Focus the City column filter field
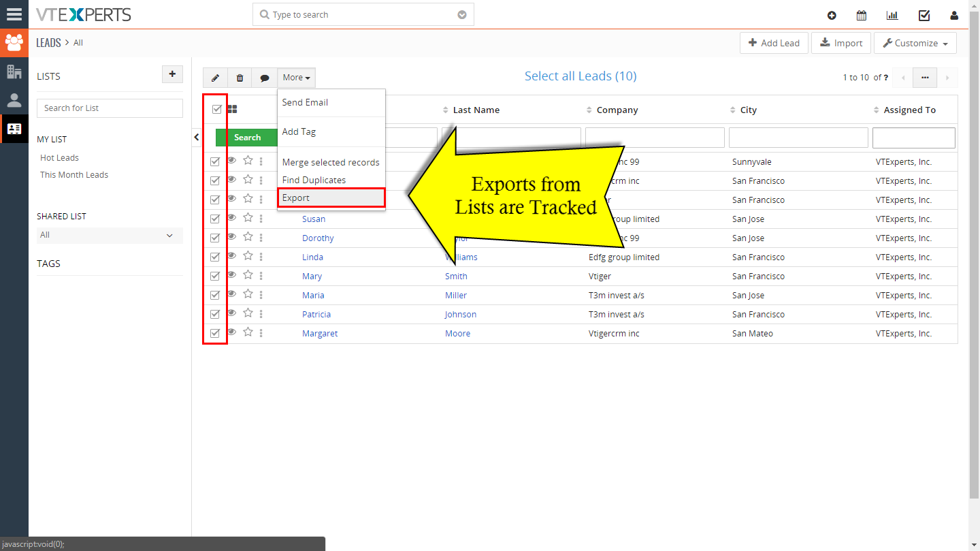This screenshot has width=980, height=551. 798,138
